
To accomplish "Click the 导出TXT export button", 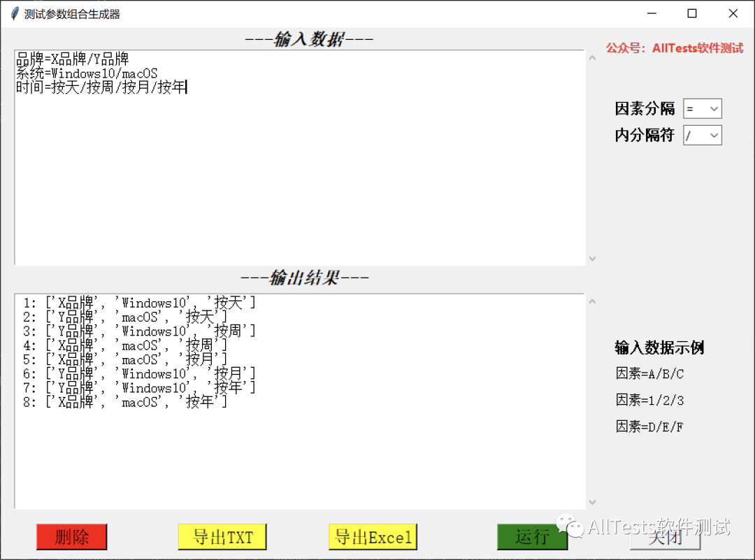I will (222, 537).
